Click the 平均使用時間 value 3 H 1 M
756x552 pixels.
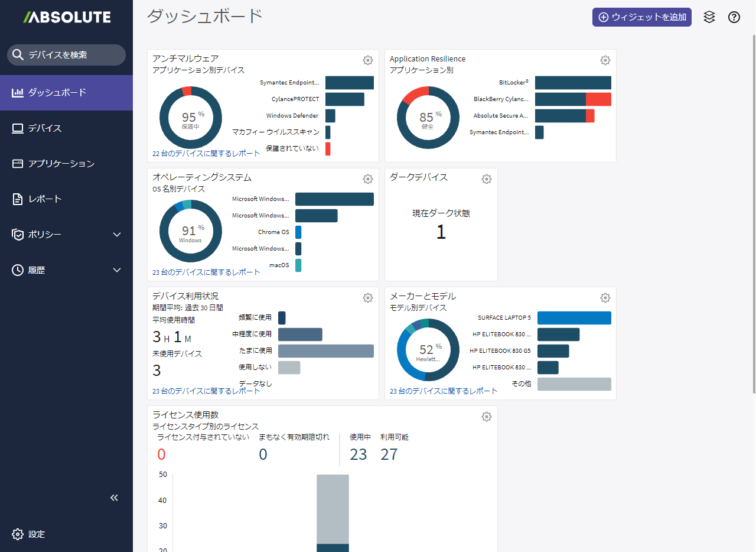click(172, 337)
